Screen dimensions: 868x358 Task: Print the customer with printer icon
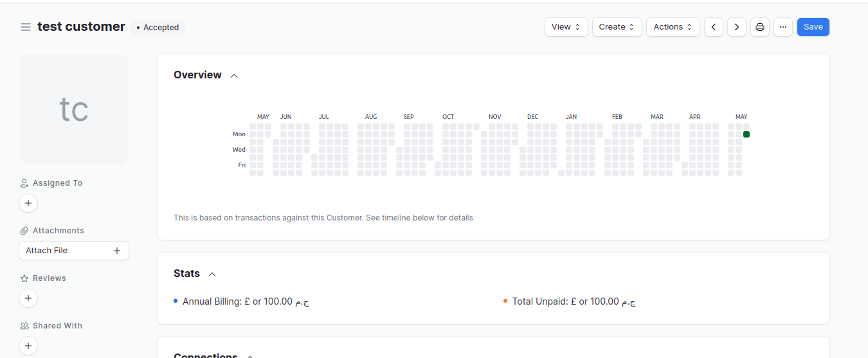[x=760, y=27]
